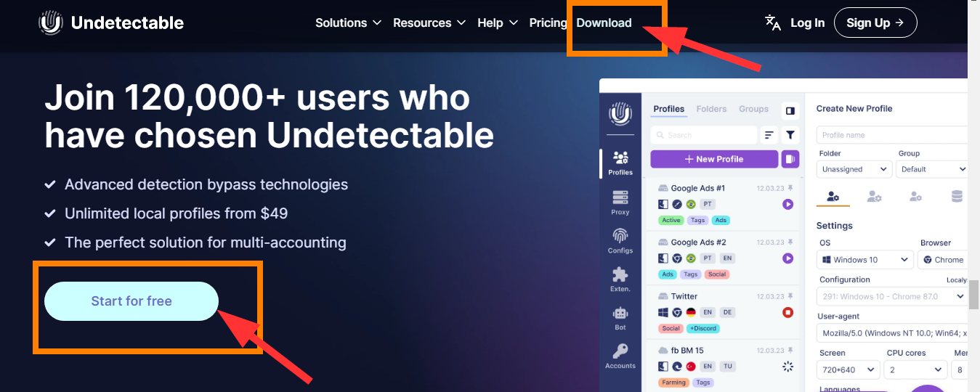Click the Turkey flag on fb BM 15
This screenshot has width=980, height=392.
click(691, 367)
